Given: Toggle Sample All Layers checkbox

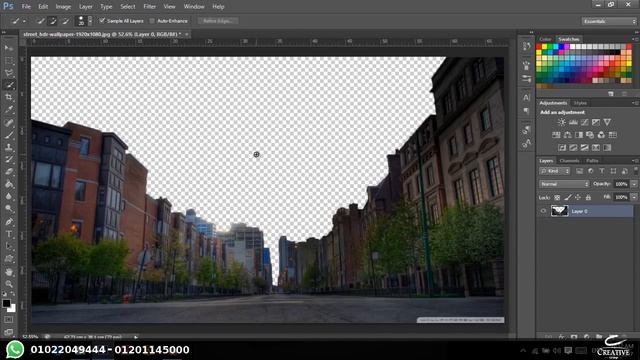Looking at the screenshot, I should click(102, 21).
